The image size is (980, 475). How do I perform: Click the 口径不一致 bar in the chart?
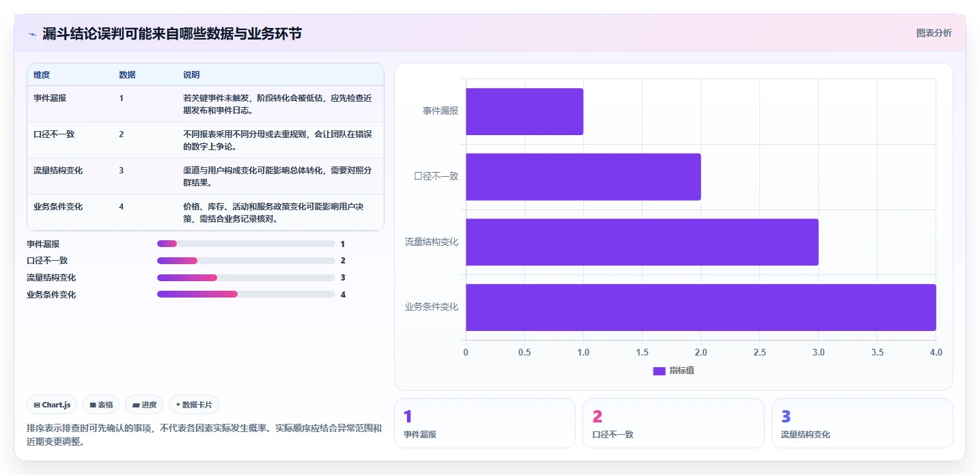click(x=583, y=177)
